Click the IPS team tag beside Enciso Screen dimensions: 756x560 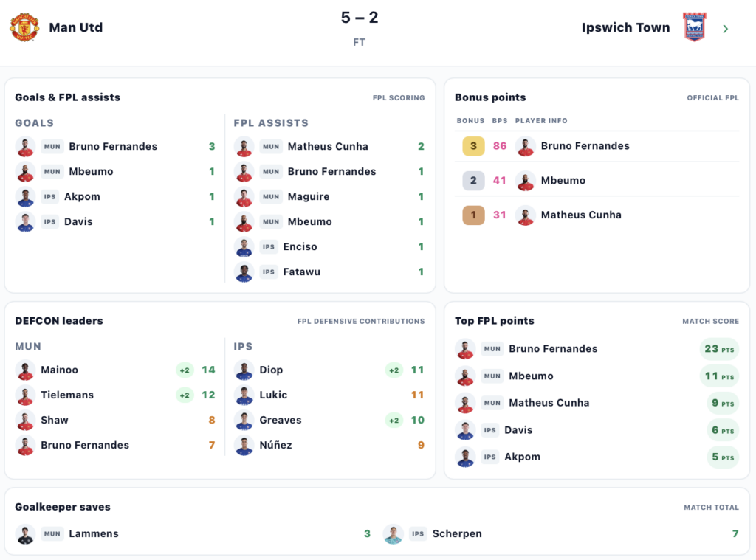click(269, 246)
